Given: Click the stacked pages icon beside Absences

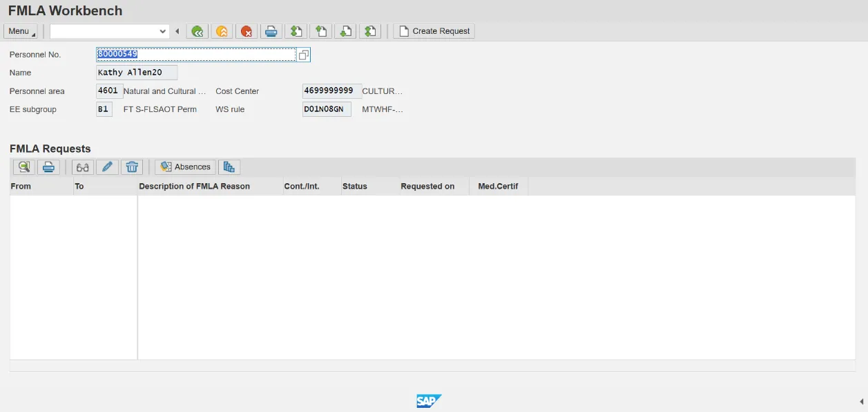Looking at the screenshot, I should (x=229, y=167).
